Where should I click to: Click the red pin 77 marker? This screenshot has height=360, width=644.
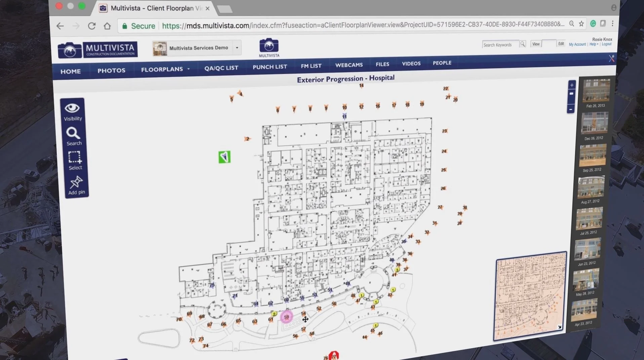click(x=334, y=356)
